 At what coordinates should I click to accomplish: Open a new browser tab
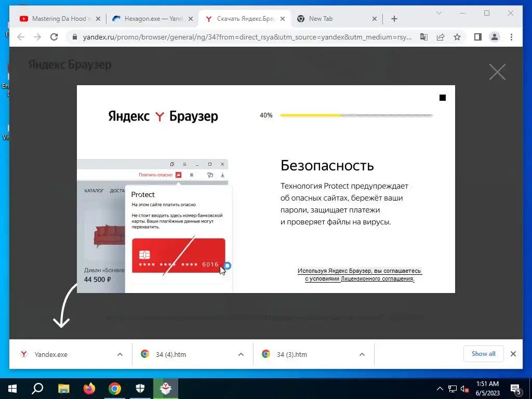(394, 19)
